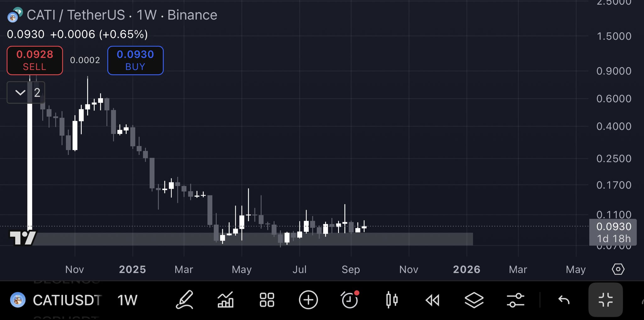The image size is (644, 320).
Task: Select the pencil drawing tool
Action: [x=184, y=300]
